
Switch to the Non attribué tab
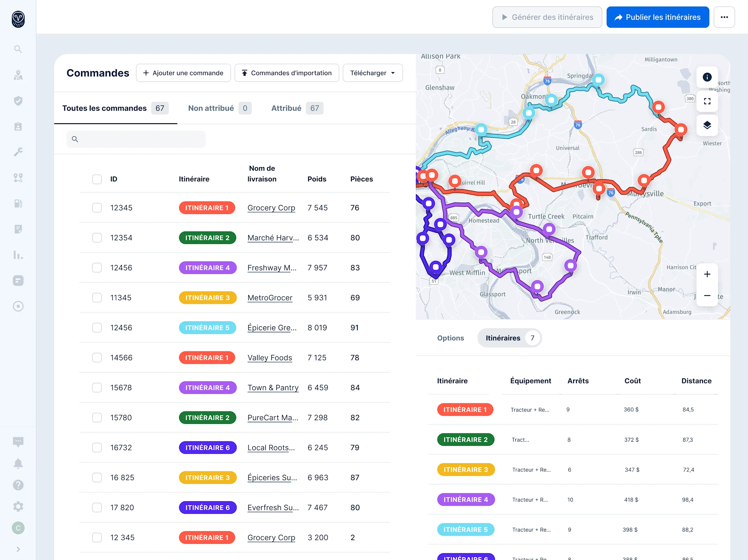click(211, 108)
